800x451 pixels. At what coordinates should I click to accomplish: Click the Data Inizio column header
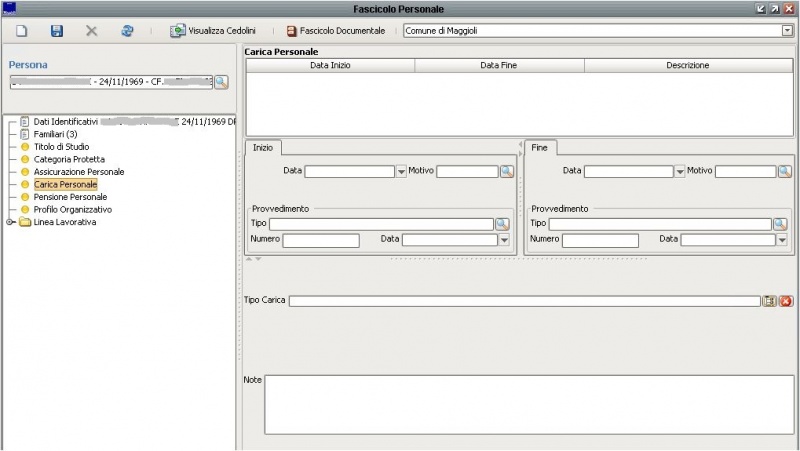pyautogui.click(x=330, y=65)
